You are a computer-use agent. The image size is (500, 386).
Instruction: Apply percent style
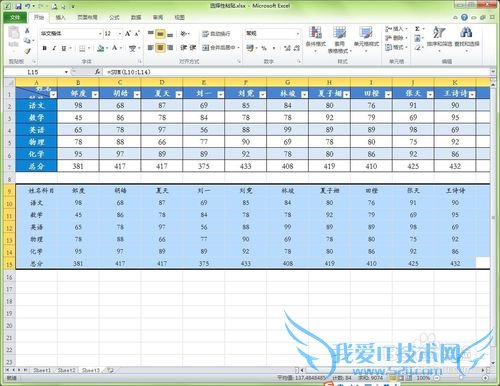pyautogui.click(x=264, y=48)
